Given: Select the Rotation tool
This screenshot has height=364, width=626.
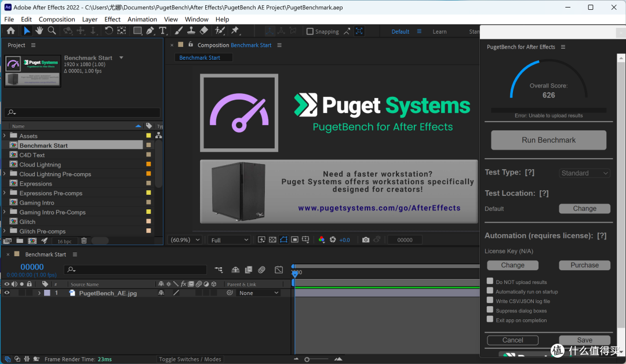Looking at the screenshot, I should (x=108, y=31).
